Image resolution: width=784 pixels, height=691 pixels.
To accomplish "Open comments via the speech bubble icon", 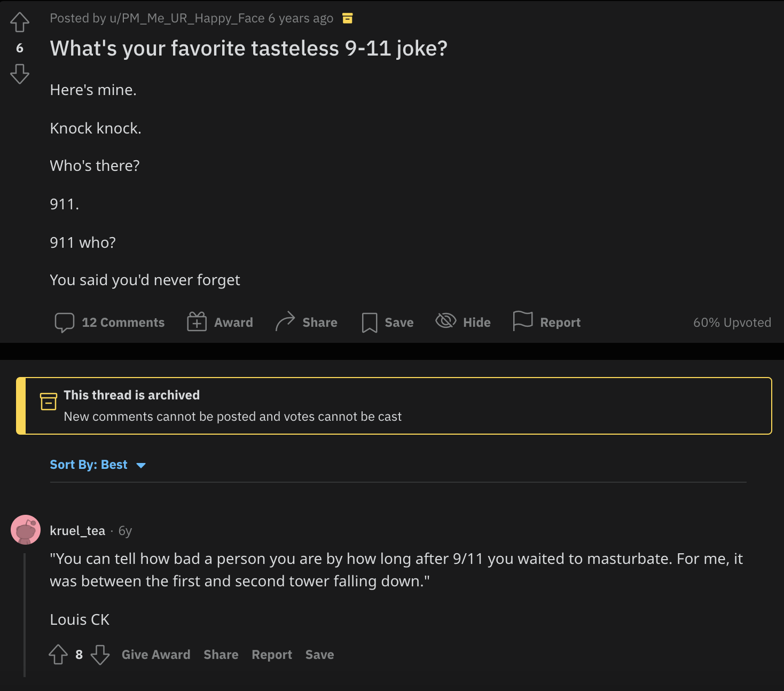I will pos(65,322).
